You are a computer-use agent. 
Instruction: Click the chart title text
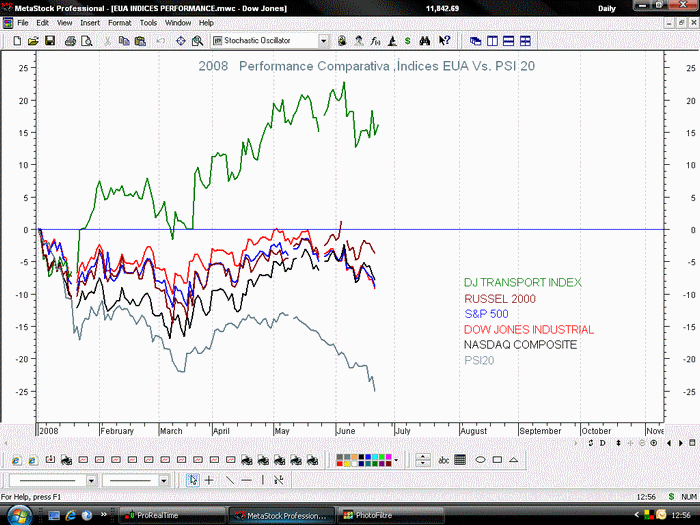[367, 66]
